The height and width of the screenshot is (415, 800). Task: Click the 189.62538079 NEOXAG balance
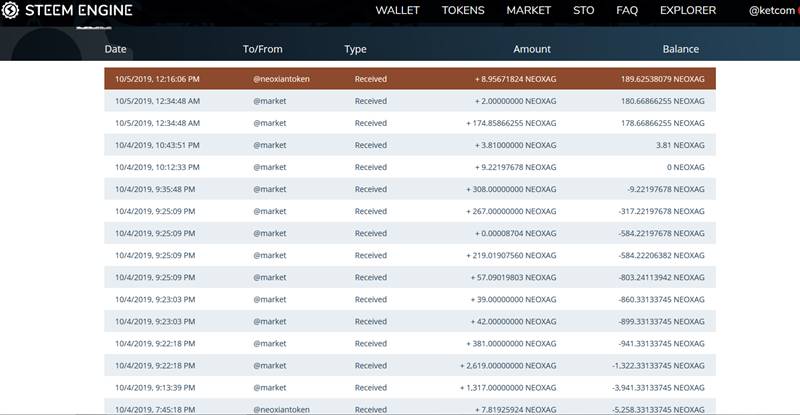click(x=662, y=79)
